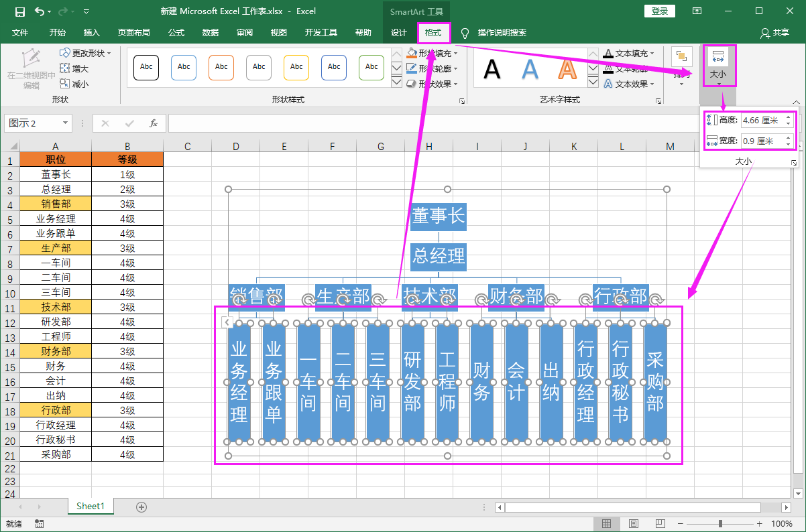The width and height of the screenshot is (806, 532).
Task: Select the black outline Abc shape style
Action: tap(146, 67)
